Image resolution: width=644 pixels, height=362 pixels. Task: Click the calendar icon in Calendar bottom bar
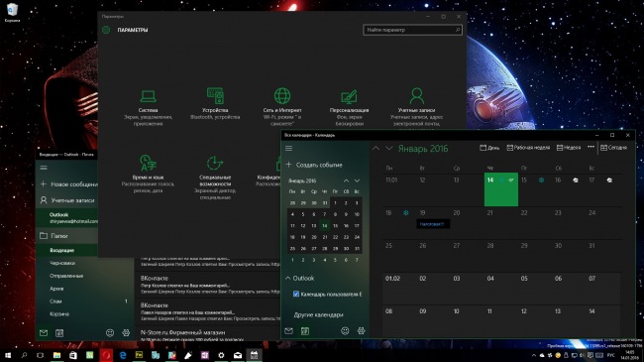305,330
